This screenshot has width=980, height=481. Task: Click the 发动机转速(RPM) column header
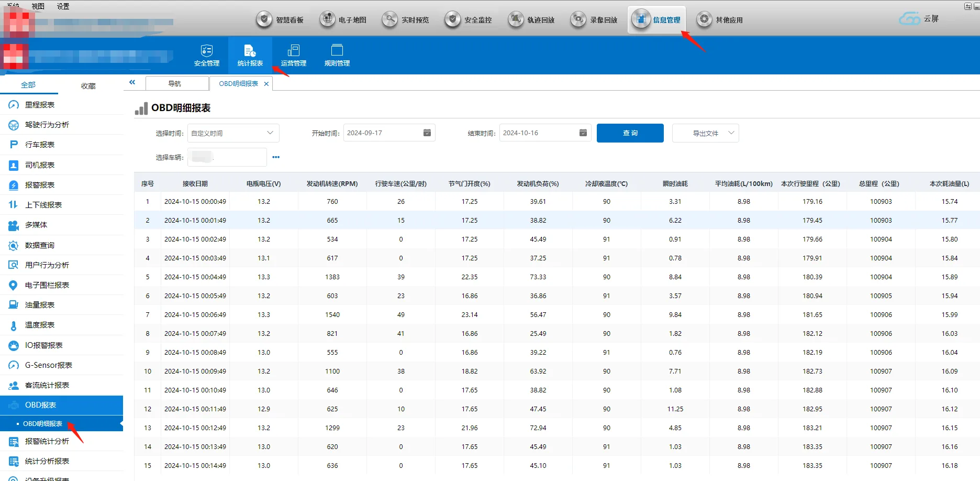pyautogui.click(x=332, y=184)
